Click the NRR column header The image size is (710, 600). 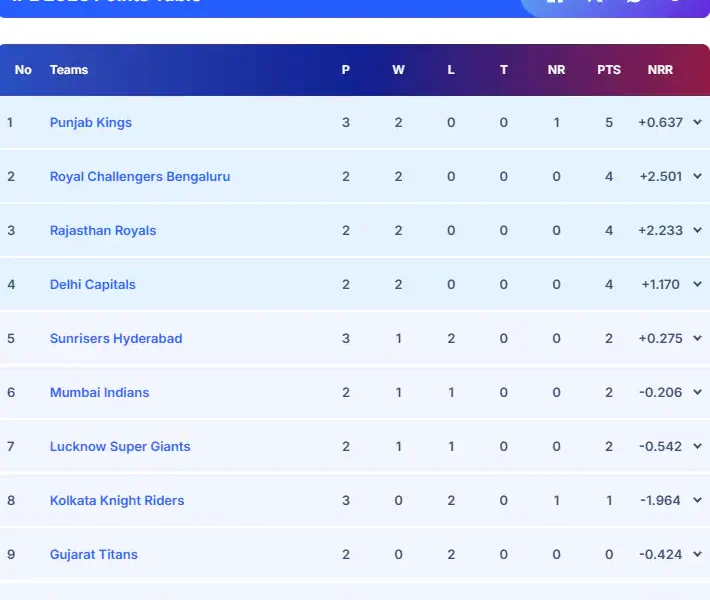(x=660, y=70)
